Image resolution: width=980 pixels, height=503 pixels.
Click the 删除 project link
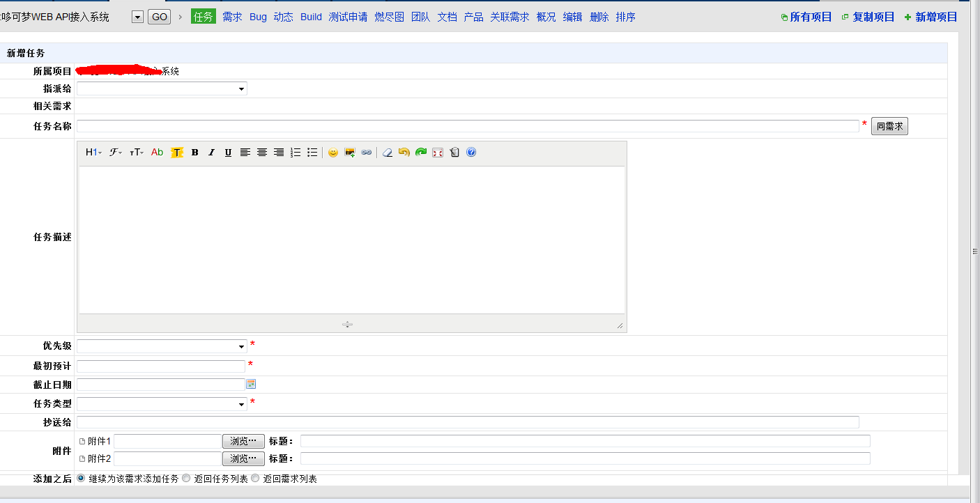599,17
